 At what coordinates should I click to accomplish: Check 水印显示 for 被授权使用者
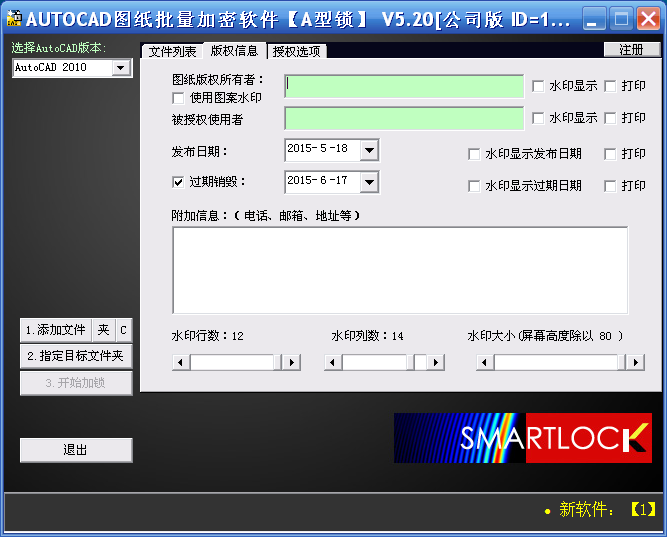click(538, 118)
